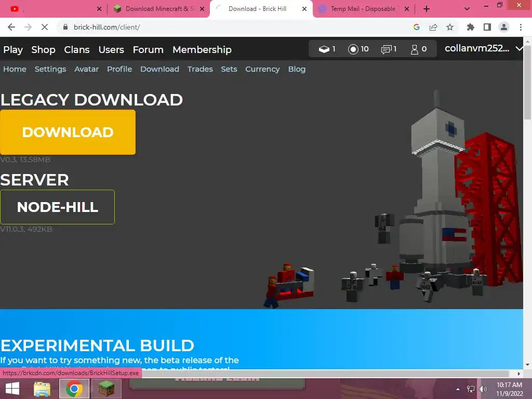The width and height of the screenshot is (532, 399).
Task: Open Download sub-navigation link
Action: [x=159, y=69]
